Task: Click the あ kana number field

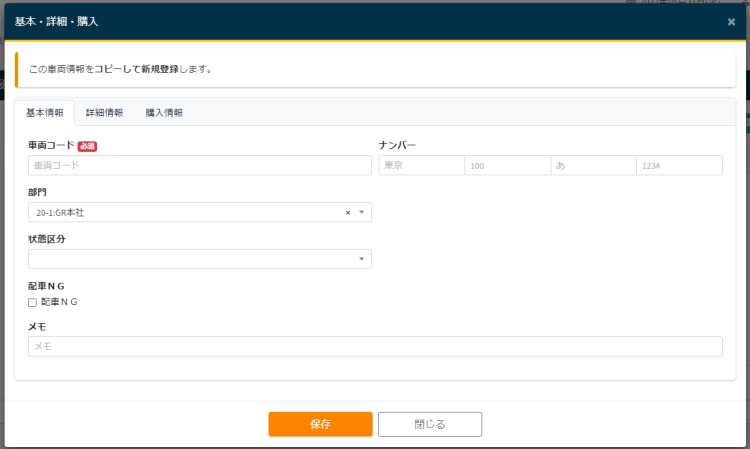Action: pyautogui.click(x=593, y=165)
